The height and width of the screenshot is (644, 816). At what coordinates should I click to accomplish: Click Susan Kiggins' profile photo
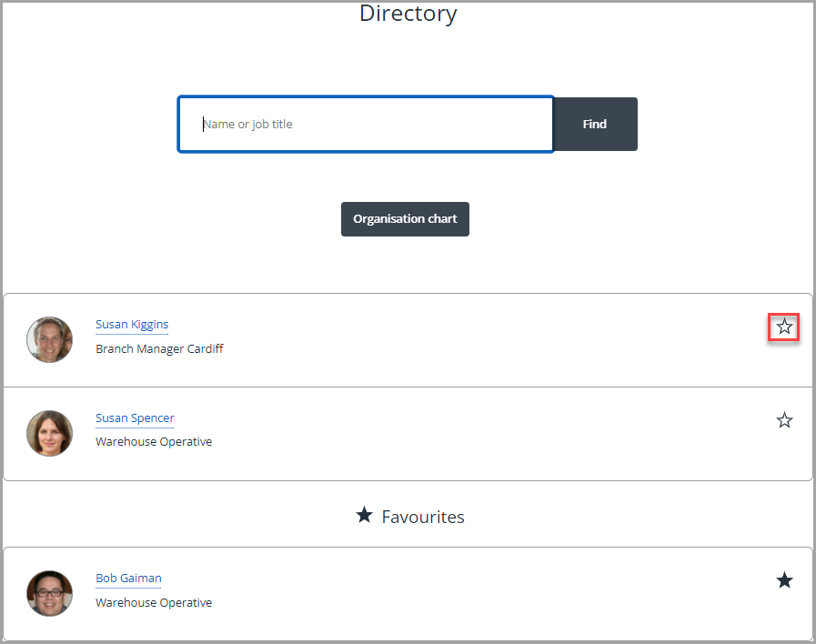pos(49,339)
